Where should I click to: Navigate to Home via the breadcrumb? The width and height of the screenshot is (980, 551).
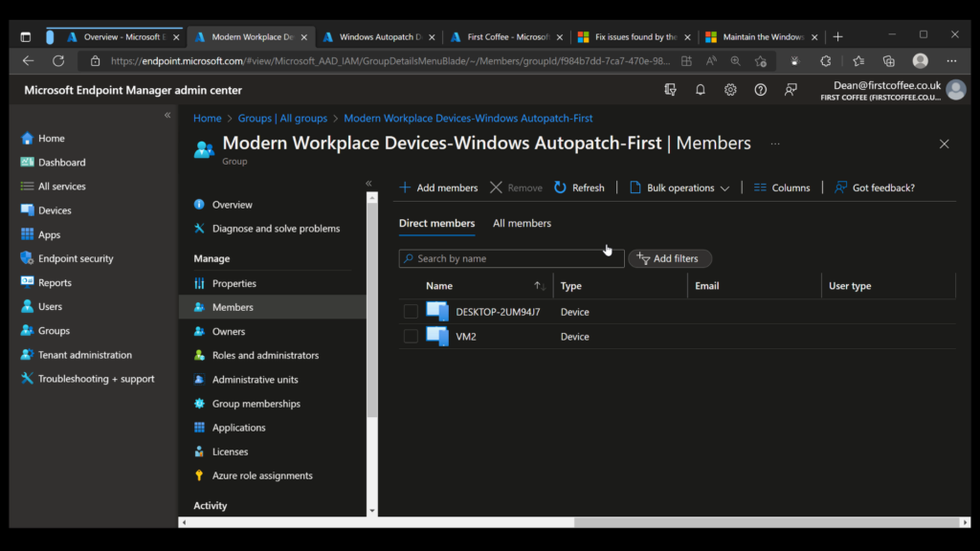pos(207,118)
